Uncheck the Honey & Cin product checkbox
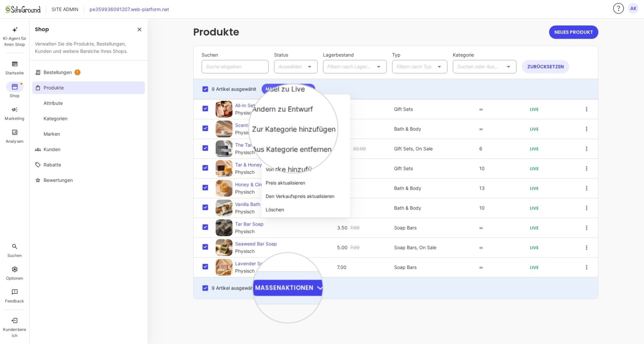The image size is (644, 344). click(x=205, y=188)
